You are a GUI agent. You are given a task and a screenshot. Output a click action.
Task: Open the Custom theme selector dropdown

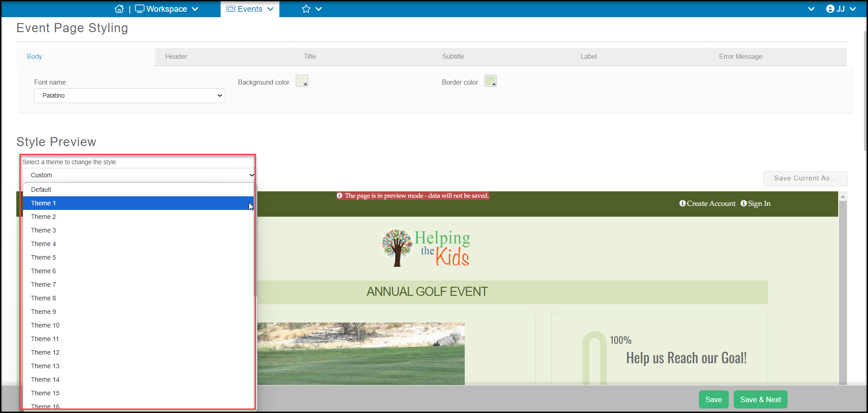coord(140,175)
